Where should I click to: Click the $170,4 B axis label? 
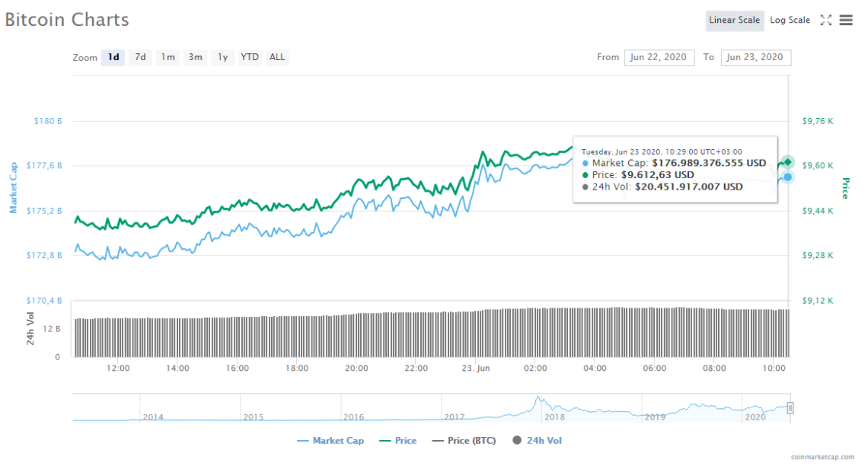(x=44, y=301)
